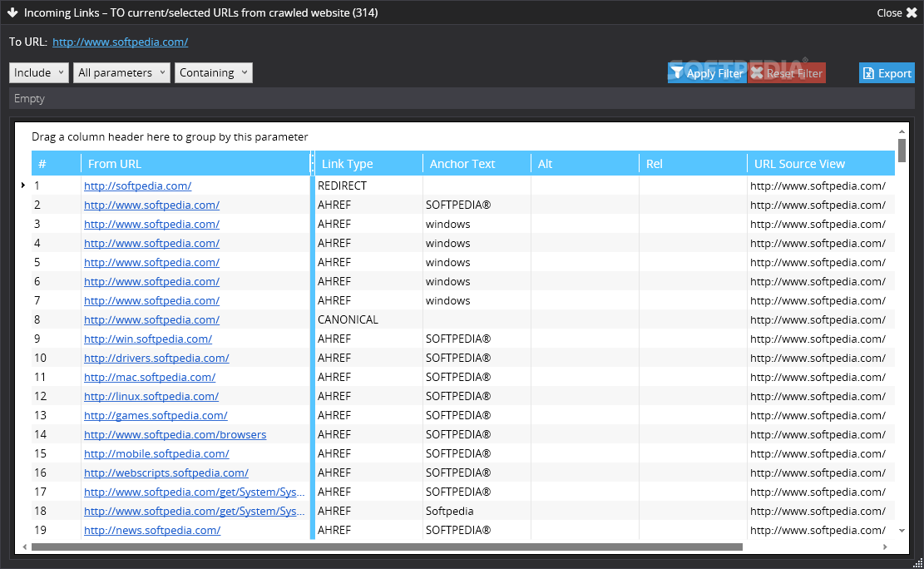Click vertical scrollbar up arrow
Image resolution: width=924 pixels, height=569 pixels.
(x=902, y=131)
